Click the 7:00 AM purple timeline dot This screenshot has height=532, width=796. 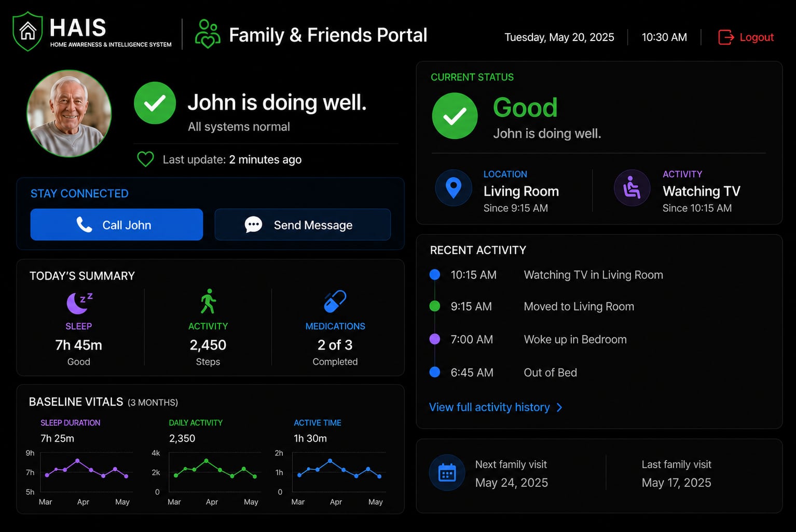(x=435, y=339)
